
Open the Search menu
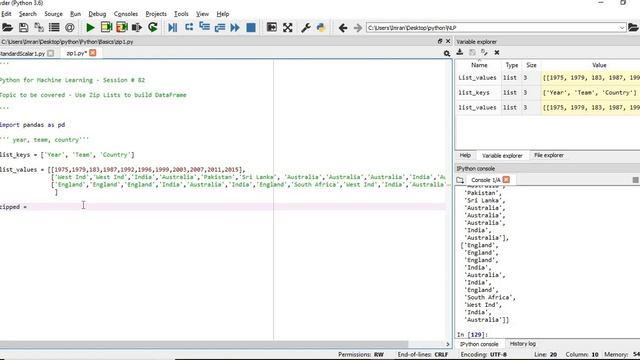pos(28,14)
